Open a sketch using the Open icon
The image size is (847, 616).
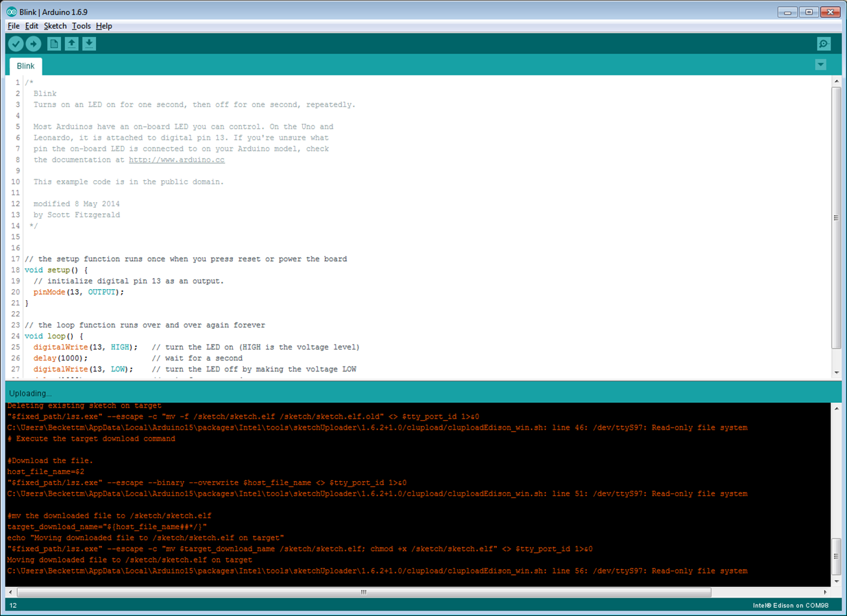point(71,44)
